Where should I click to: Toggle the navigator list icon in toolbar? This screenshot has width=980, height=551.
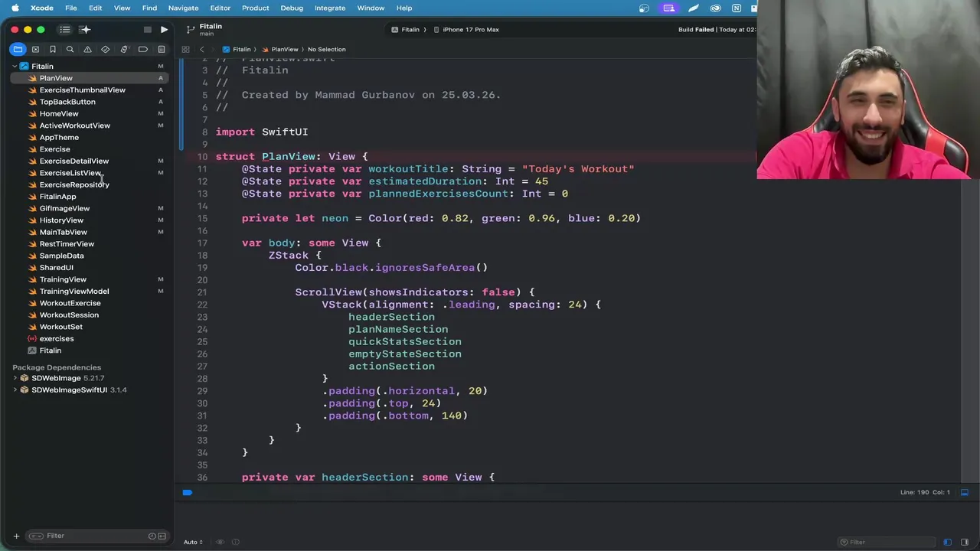(65, 30)
